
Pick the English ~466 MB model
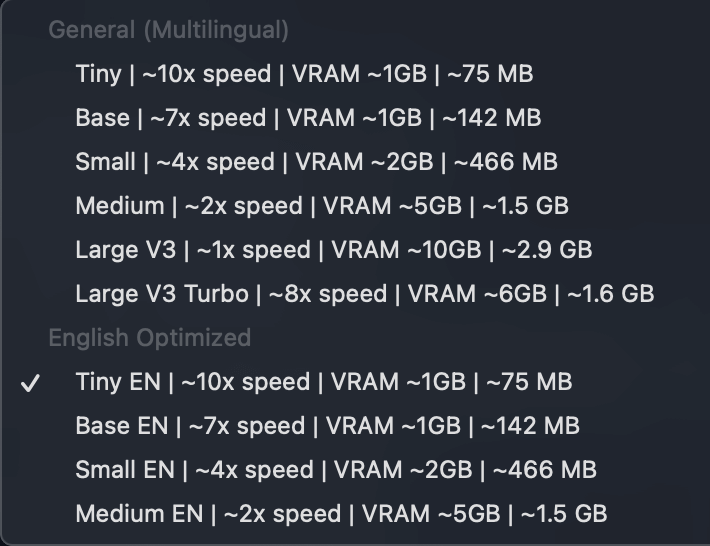336,470
